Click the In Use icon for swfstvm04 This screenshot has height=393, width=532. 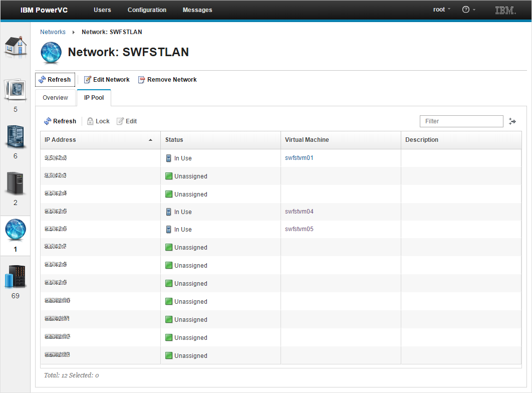point(169,212)
